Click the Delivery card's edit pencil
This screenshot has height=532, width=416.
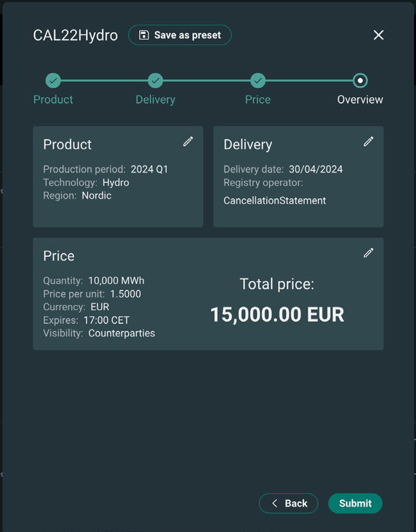coord(368,141)
